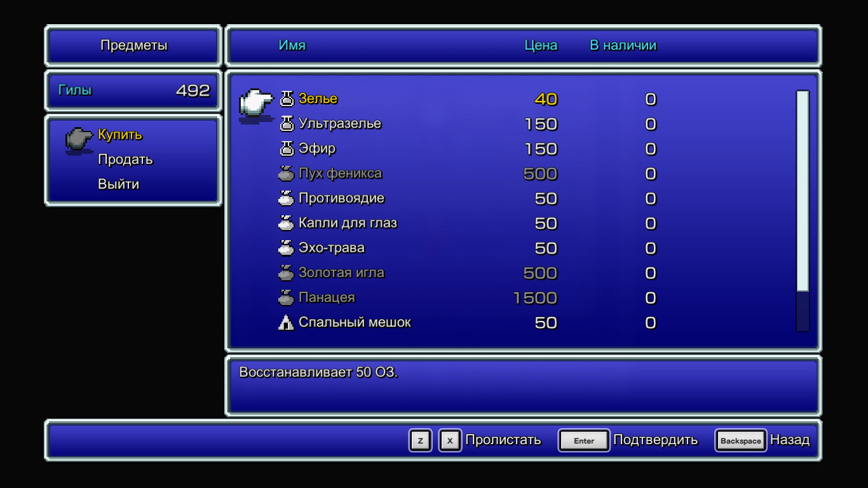Click the Подтвердить label
868x488 pixels.
655,440
